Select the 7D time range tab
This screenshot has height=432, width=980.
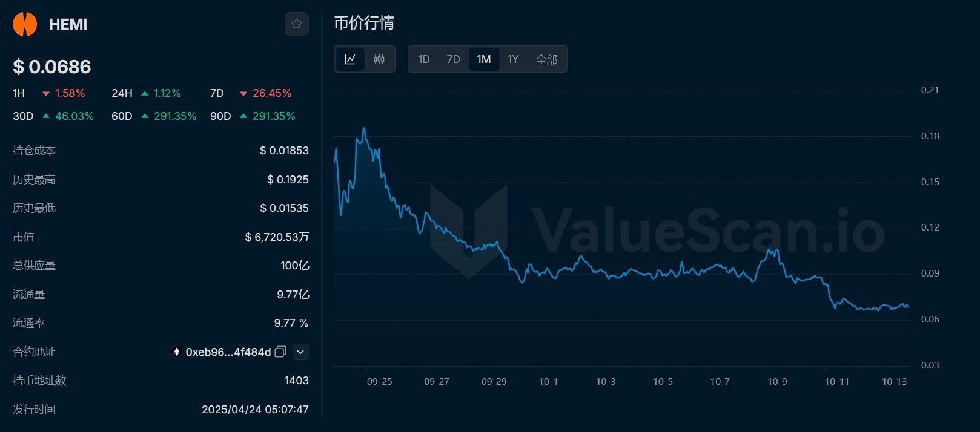[453, 59]
